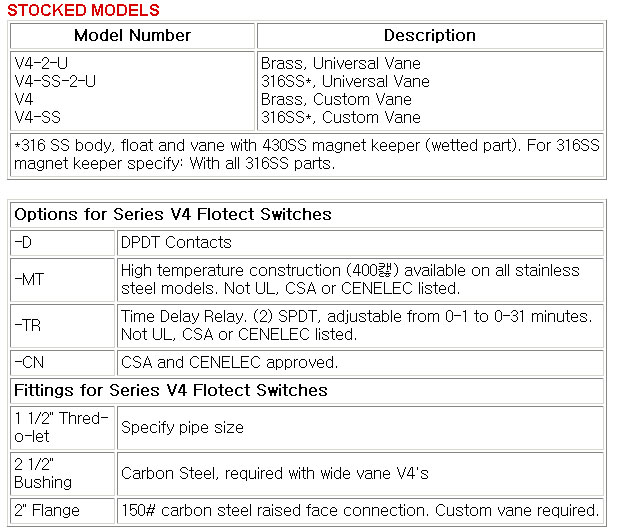Viewport: 621px width, 531px height.
Task: Select the Description column header
Action: coord(430,36)
